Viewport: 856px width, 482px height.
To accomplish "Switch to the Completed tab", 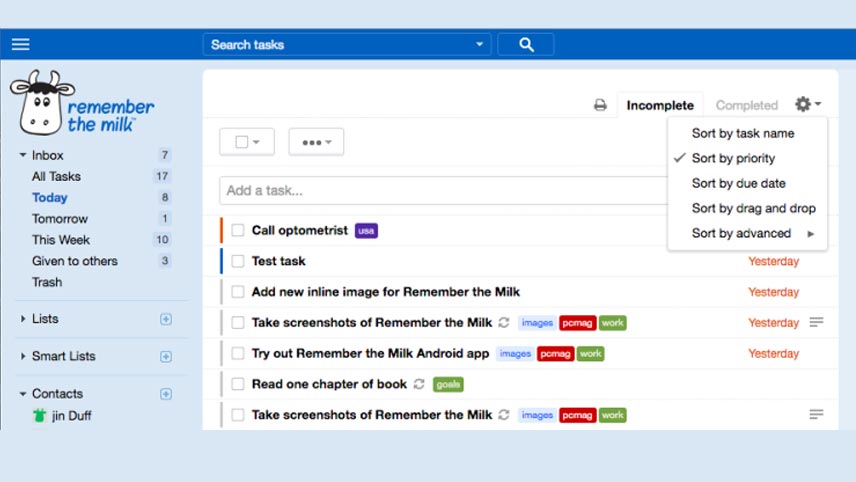I will (746, 105).
